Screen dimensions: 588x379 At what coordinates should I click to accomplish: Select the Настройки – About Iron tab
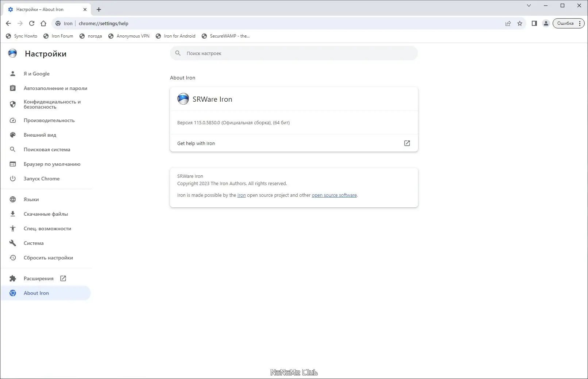(46, 9)
